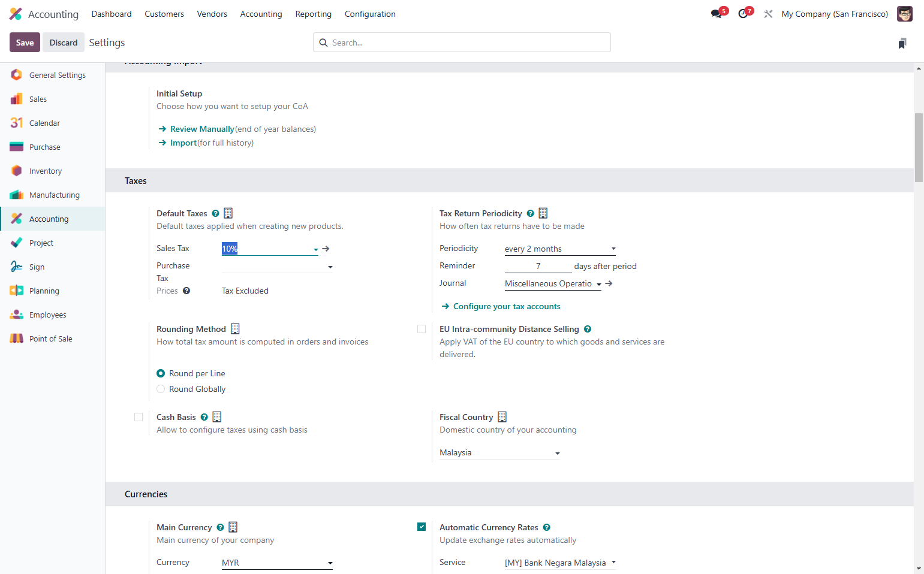Image resolution: width=924 pixels, height=574 pixels.
Task: Click the Tax Return Periodicity help icon
Action: [530, 213]
